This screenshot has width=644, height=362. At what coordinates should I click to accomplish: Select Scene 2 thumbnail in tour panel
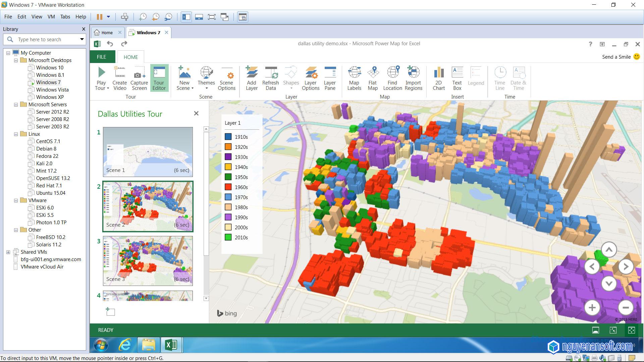(x=148, y=205)
